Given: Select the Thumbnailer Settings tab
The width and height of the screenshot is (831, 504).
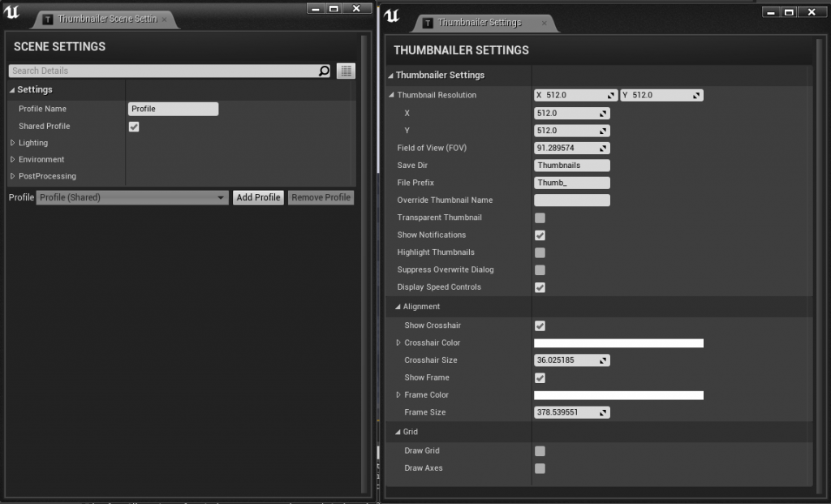Looking at the screenshot, I should pos(479,23).
